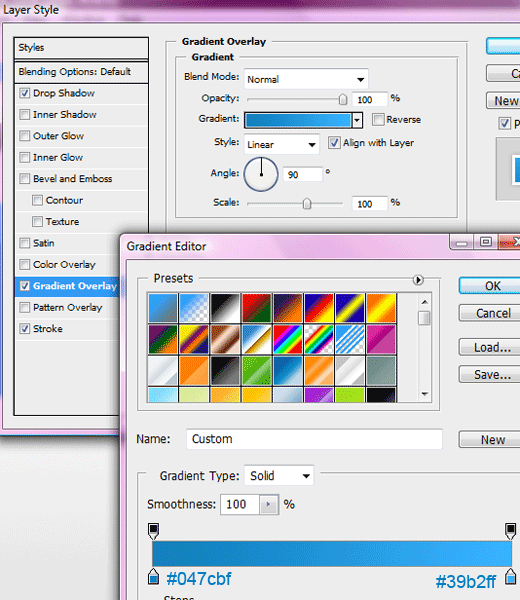Open the Gradient Type dropdown
The width and height of the screenshot is (520, 600).
(279, 476)
